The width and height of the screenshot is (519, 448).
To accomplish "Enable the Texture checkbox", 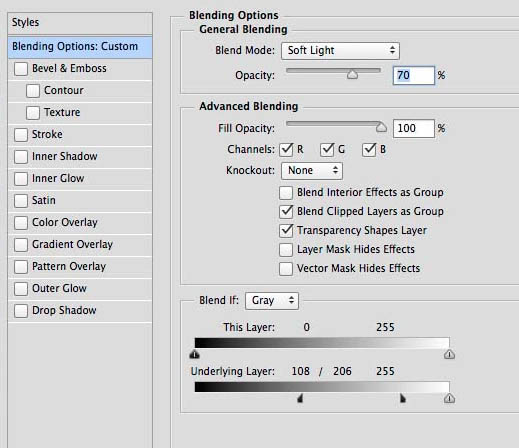I will (x=33, y=113).
